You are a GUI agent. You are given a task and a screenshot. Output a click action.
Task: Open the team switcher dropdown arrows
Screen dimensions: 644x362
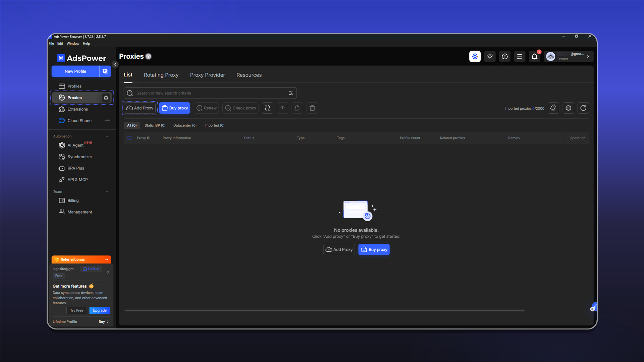(108, 272)
